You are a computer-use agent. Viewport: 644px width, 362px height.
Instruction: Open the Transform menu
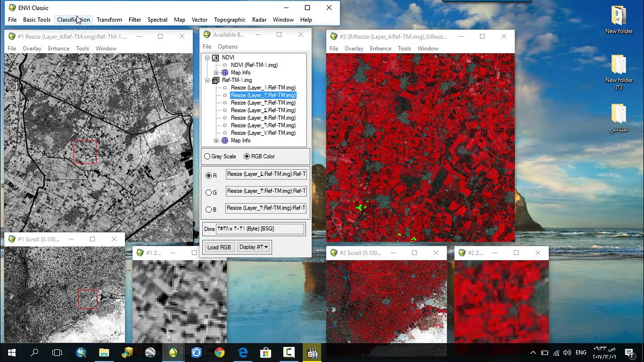(109, 20)
